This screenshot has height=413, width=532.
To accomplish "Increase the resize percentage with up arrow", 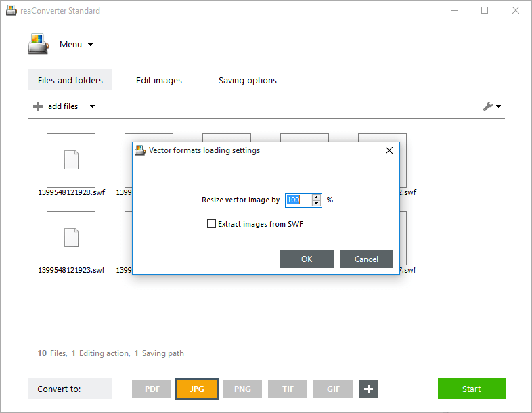I will point(316,197).
